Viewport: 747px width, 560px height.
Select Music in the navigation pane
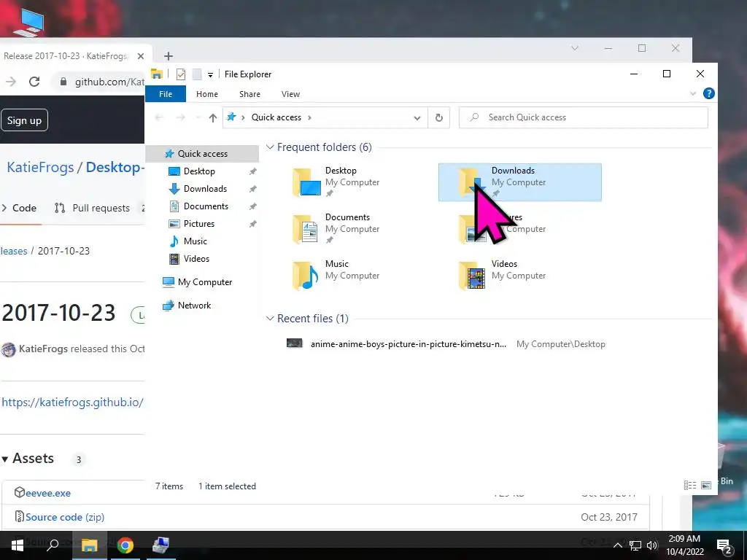[x=195, y=241]
